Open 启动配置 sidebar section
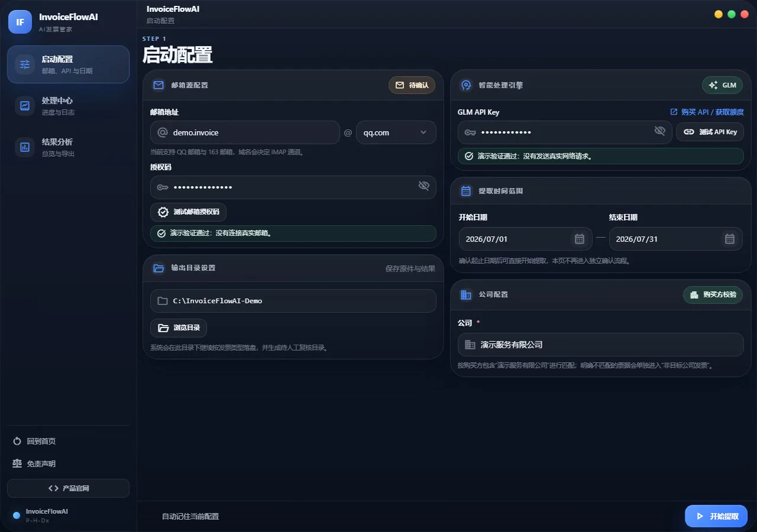Image resolution: width=757 pixels, height=532 pixels. tap(68, 64)
